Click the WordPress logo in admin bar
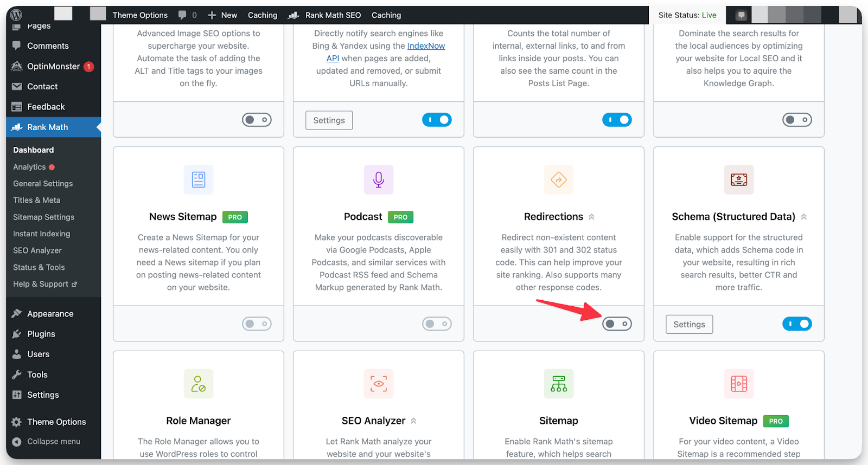 tap(16, 15)
